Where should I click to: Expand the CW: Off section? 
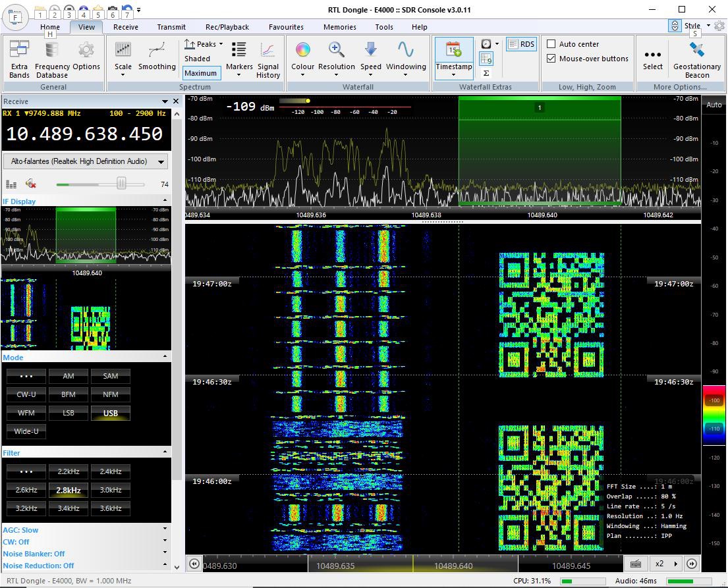tap(165, 540)
